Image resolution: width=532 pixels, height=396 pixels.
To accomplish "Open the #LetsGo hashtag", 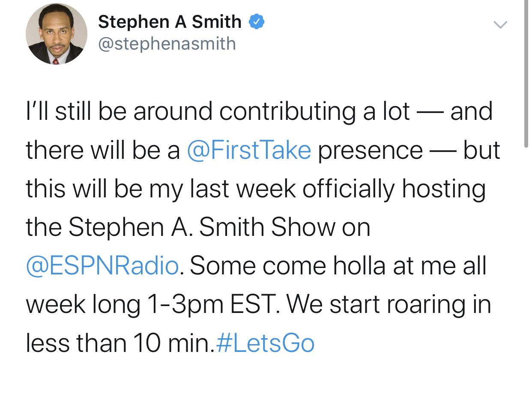I will pos(266,343).
